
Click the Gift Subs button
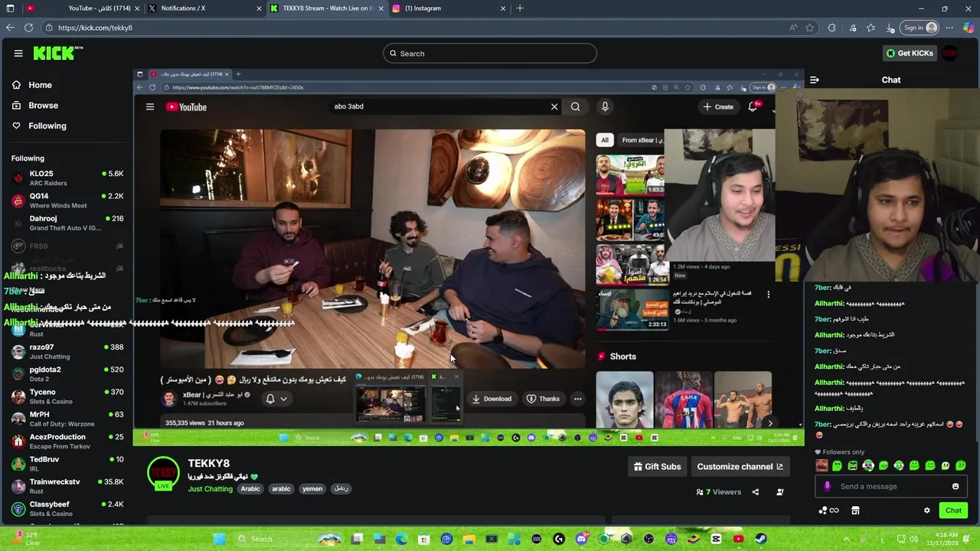[x=657, y=467]
